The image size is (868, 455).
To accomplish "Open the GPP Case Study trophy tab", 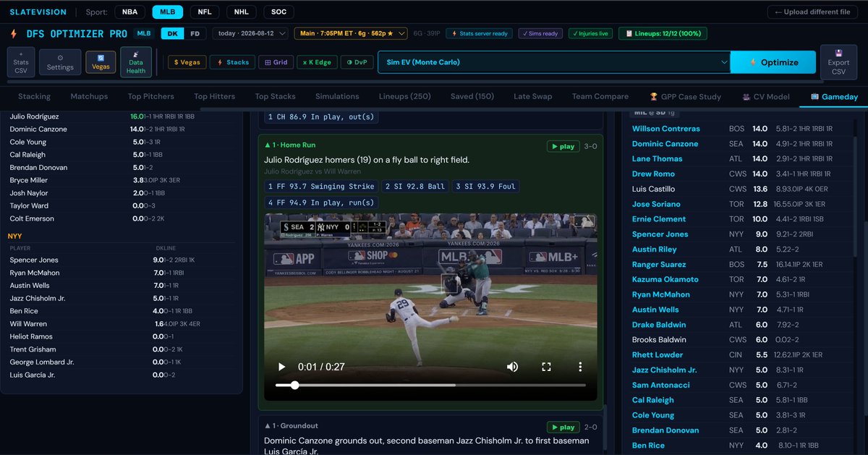I will click(685, 96).
